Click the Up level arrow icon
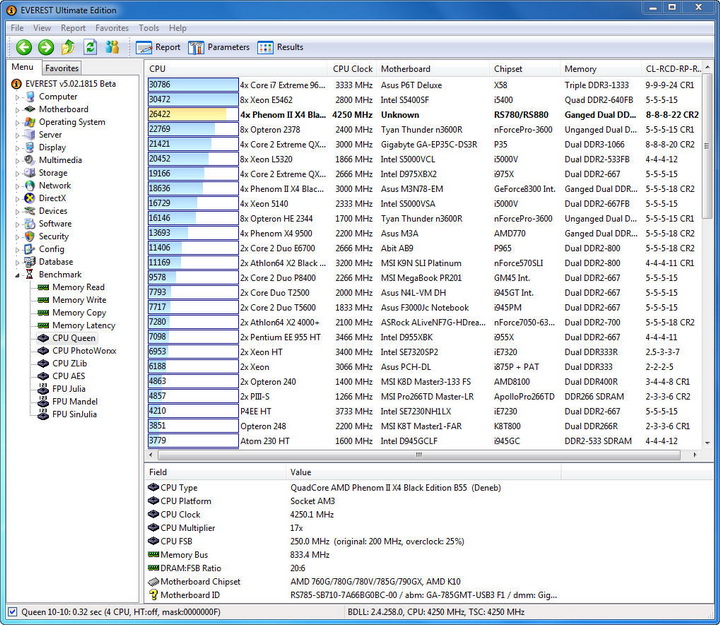The height and width of the screenshot is (625, 720). point(68,47)
